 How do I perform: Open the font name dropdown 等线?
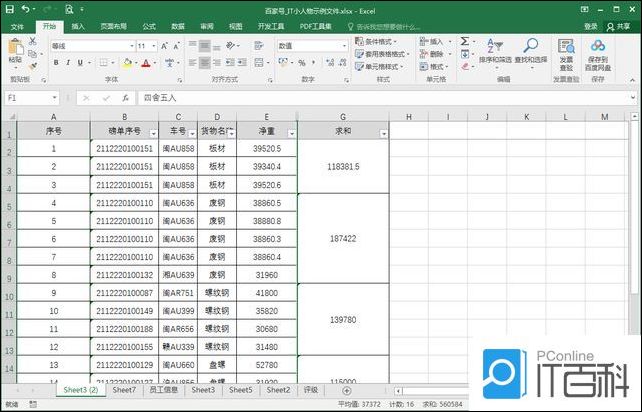[132, 46]
